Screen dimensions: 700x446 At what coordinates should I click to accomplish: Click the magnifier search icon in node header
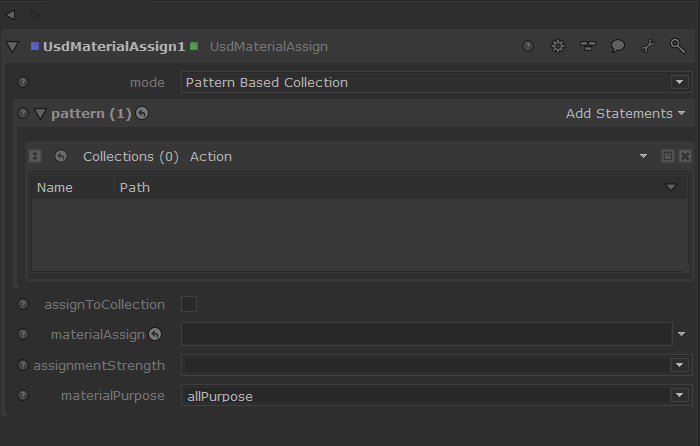(677, 46)
